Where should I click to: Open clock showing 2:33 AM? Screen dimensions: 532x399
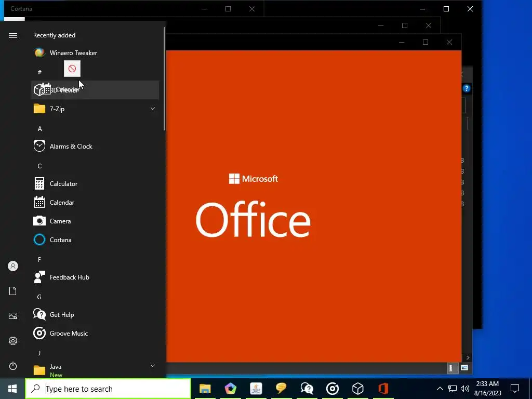click(x=487, y=389)
